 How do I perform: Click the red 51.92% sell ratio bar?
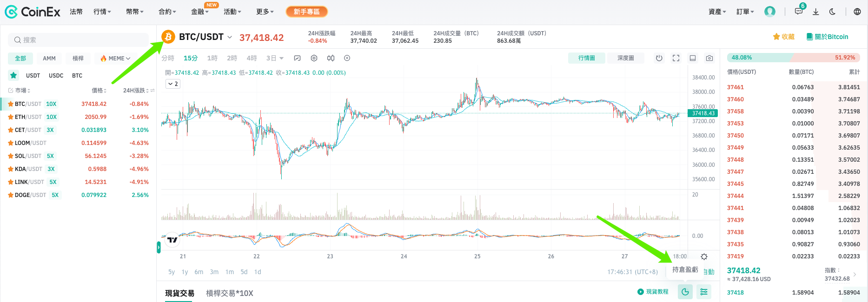826,58
